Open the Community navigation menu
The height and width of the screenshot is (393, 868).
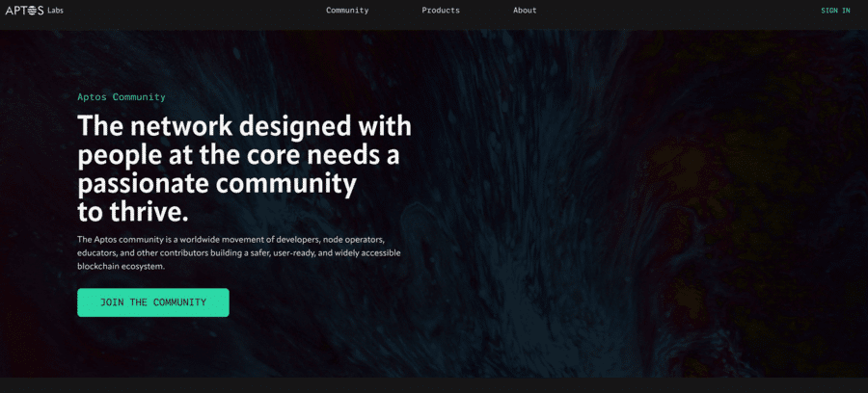347,10
